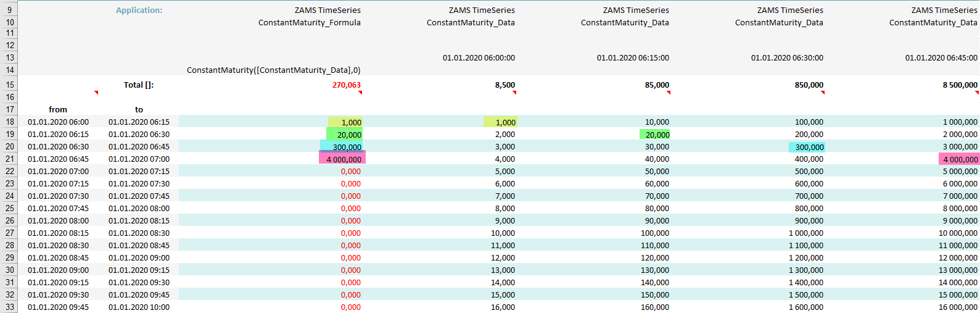Select row header 18
The height and width of the screenshot is (313, 980).
pos(9,122)
